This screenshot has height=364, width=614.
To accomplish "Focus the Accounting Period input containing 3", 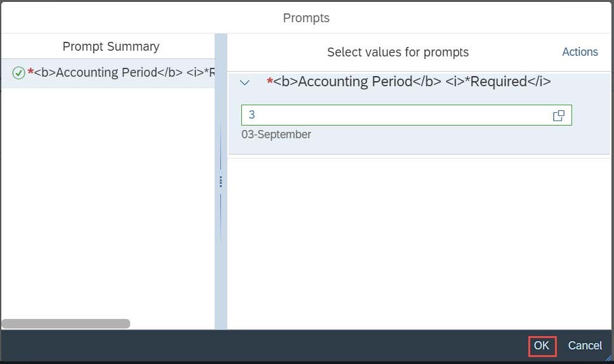I will click(406, 115).
